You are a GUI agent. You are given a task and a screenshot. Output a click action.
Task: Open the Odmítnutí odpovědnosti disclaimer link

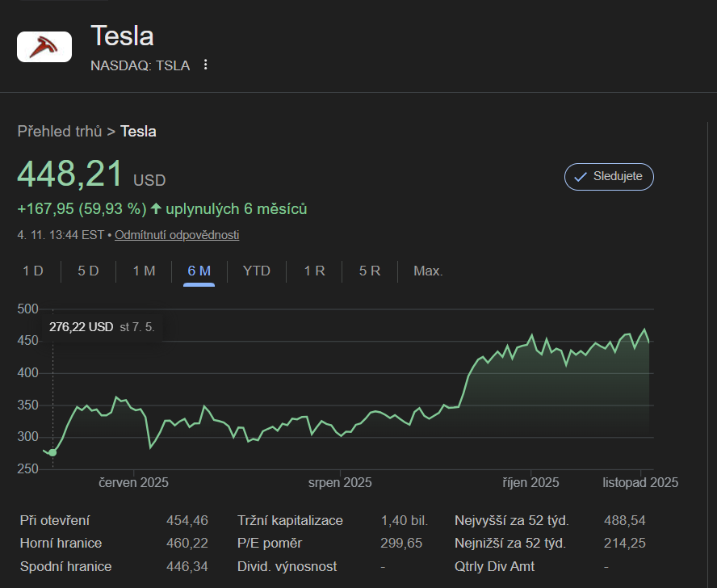click(x=177, y=235)
